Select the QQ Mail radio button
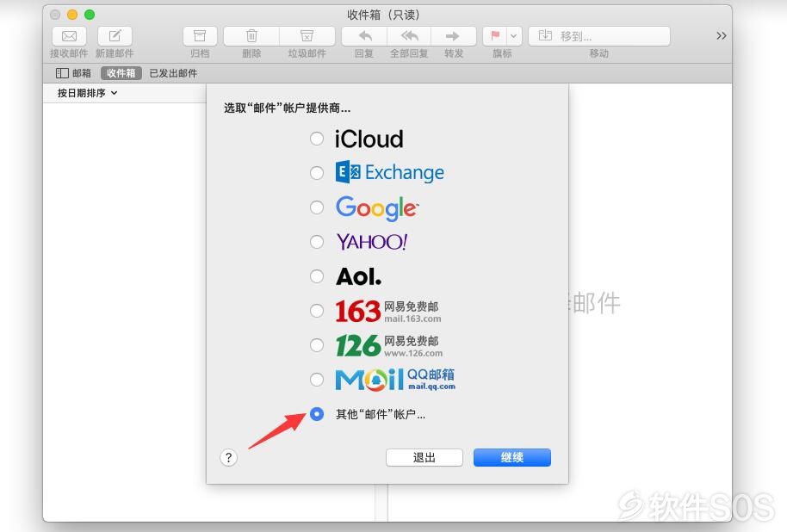787x532 pixels. pyautogui.click(x=317, y=380)
